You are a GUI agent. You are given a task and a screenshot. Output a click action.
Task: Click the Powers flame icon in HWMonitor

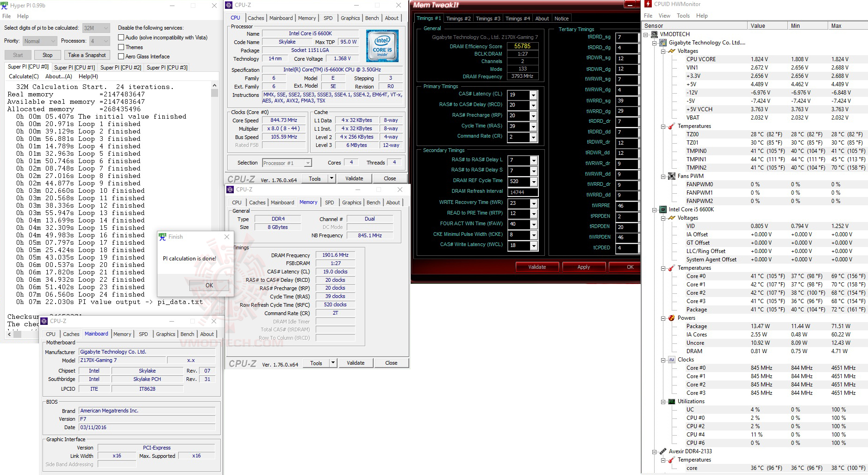coord(672,318)
